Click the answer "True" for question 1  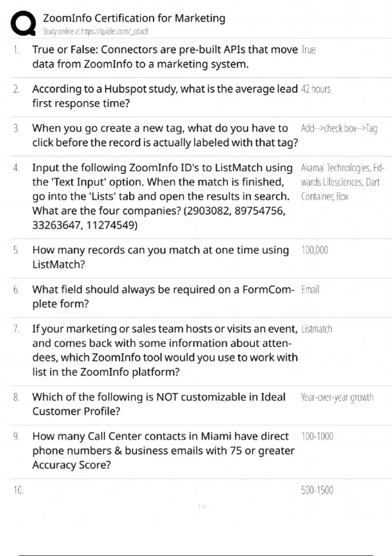[x=308, y=50]
